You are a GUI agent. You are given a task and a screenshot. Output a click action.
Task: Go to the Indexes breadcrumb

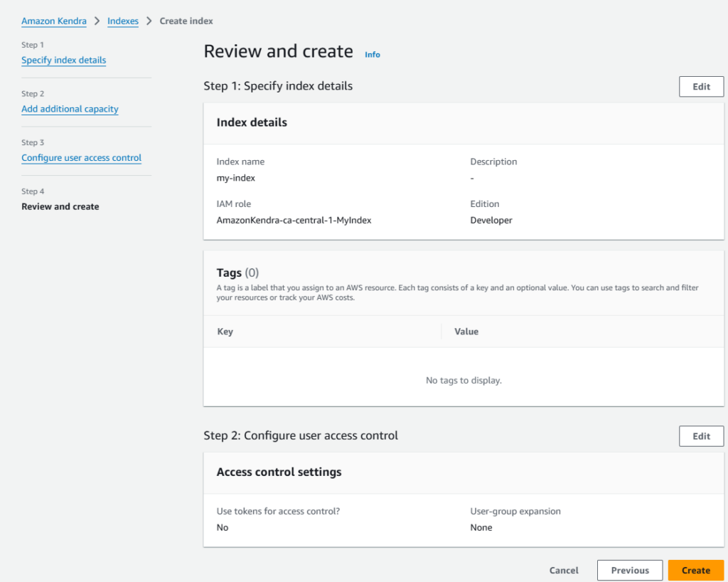[123, 21]
